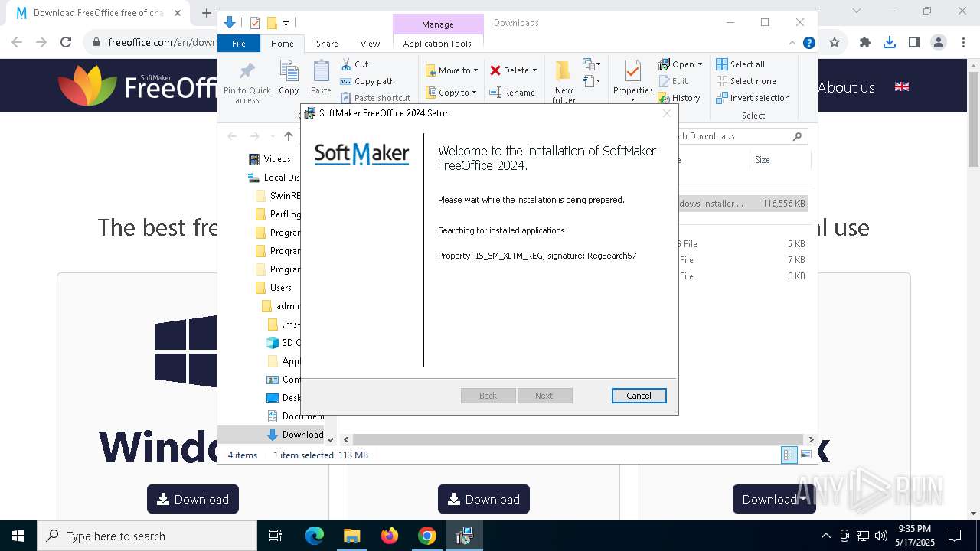
Task: Click Rename in the ribbon
Action: (x=512, y=93)
